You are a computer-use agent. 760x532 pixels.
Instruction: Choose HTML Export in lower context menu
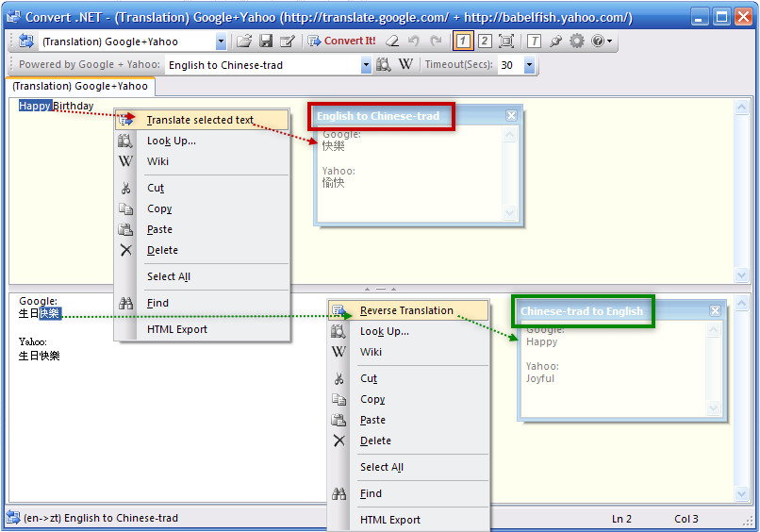408,520
